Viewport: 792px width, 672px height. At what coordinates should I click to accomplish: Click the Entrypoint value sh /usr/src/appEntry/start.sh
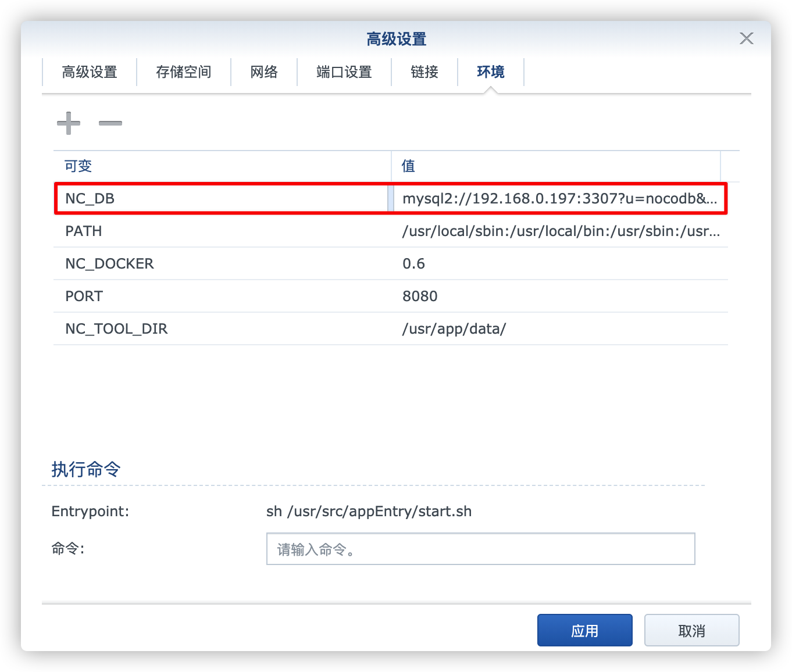369,511
